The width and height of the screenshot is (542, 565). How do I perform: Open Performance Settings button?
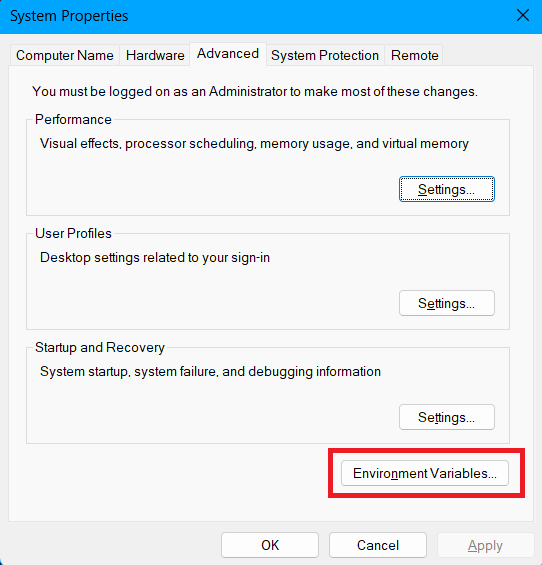tap(447, 189)
